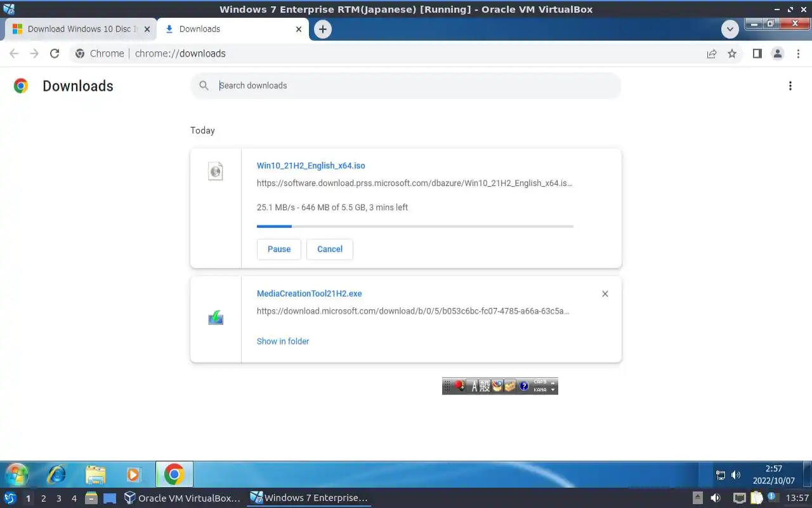Open the host application launcher menu

pos(10,498)
